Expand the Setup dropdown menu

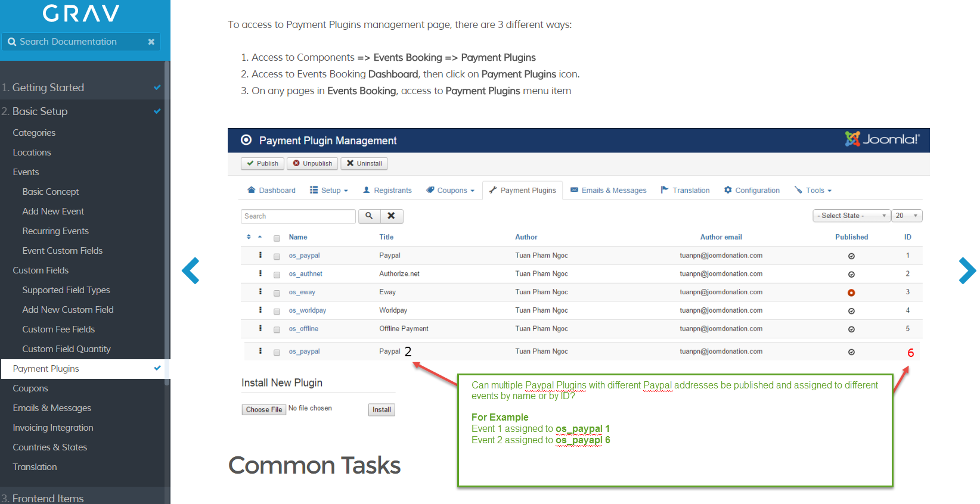[329, 191]
